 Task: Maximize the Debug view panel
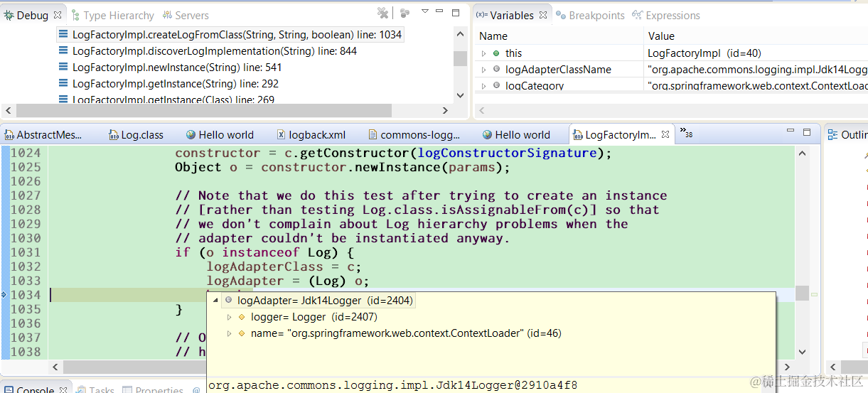pos(456,12)
